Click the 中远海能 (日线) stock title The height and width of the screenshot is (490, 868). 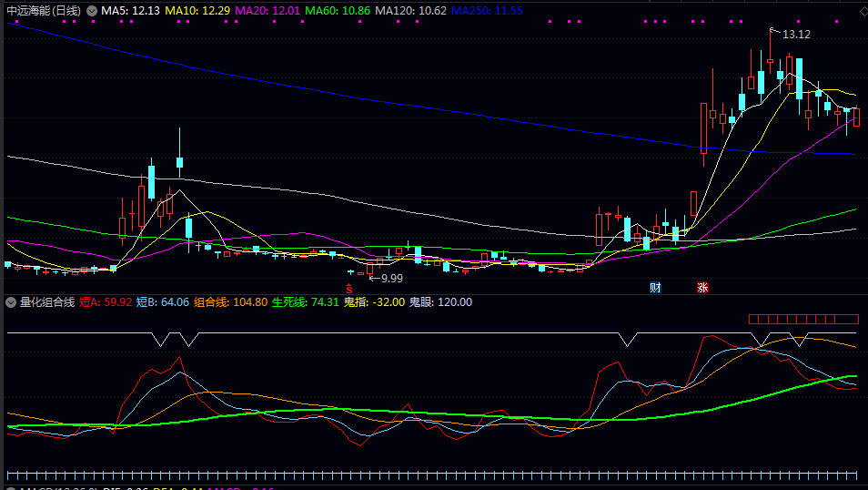point(44,11)
